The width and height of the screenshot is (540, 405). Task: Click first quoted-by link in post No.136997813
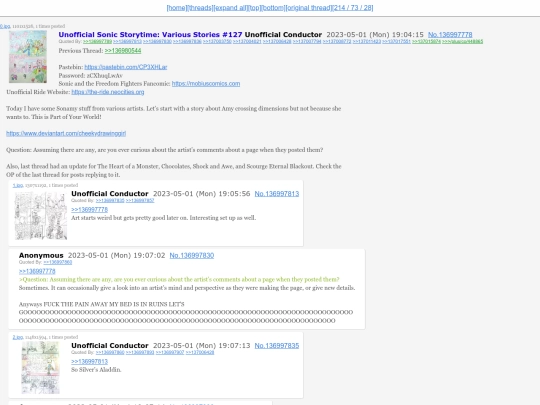(x=110, y=200)
